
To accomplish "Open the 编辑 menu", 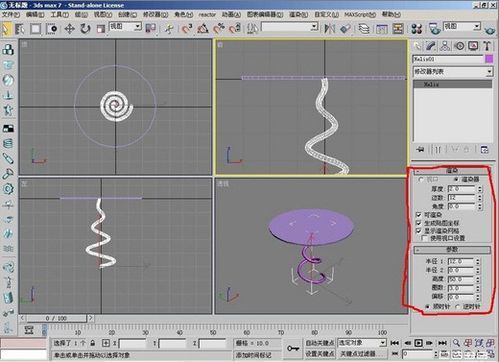I will [35, 15].
